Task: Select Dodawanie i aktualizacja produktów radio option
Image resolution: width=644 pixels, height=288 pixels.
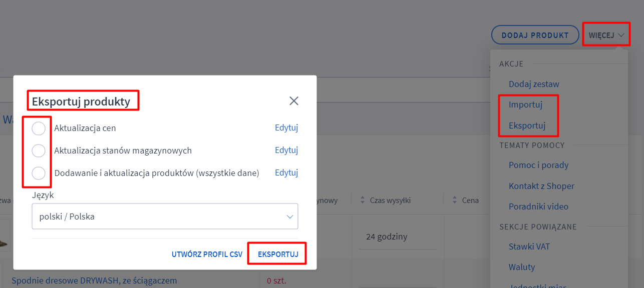Action: click(x=39, y=173)
